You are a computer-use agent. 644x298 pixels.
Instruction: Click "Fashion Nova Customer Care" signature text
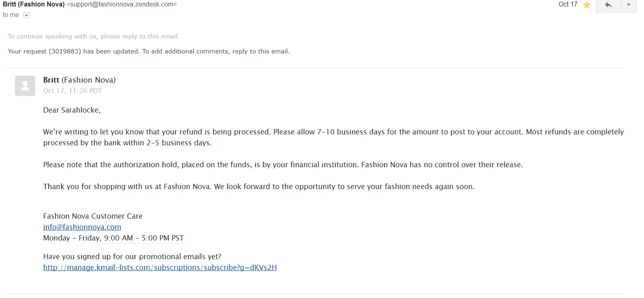click(x=93, y=216)
